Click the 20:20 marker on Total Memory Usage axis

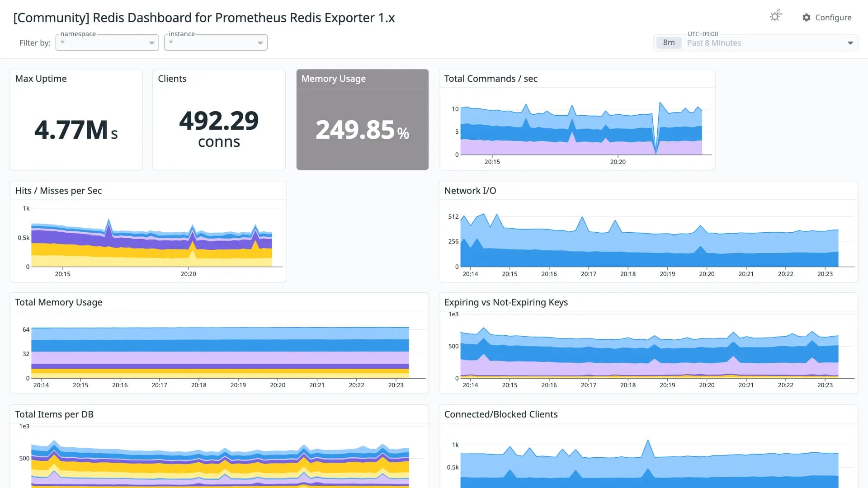tap(278, 385)
